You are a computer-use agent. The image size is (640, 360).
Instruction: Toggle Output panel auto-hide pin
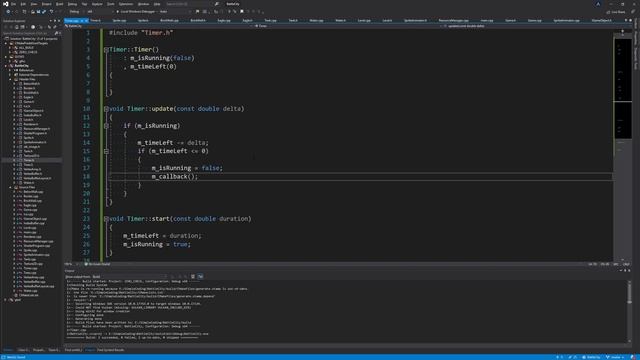click(625, 271)
